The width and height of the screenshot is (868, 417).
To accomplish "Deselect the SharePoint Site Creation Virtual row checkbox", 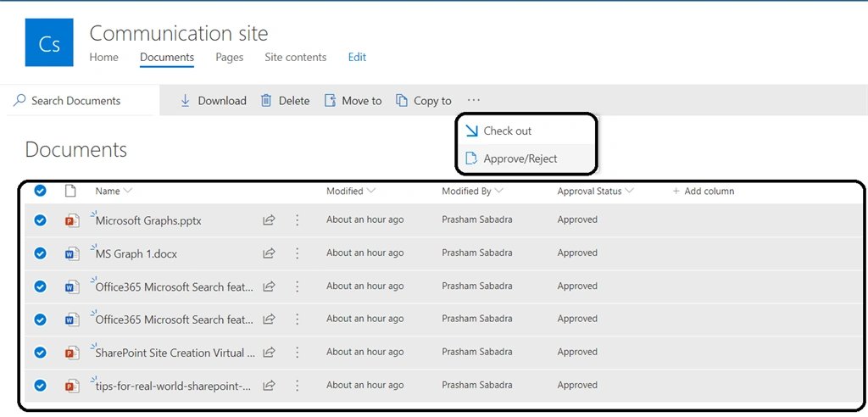I will point(40,353).
